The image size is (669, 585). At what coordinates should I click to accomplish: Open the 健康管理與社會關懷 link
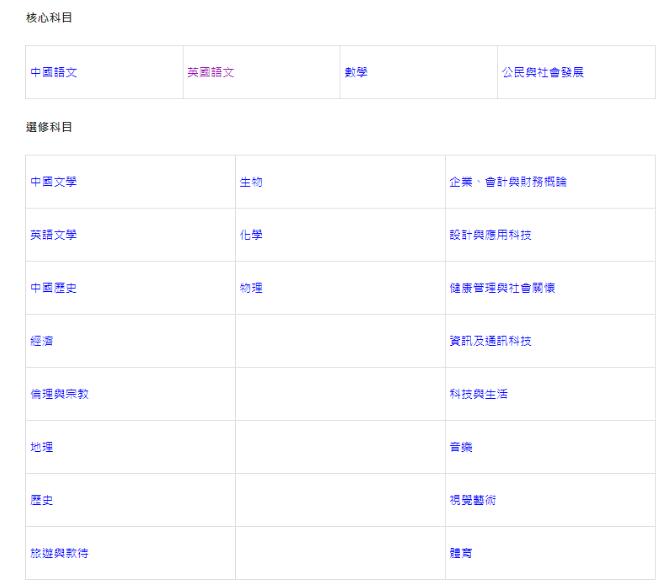tap(502, 288)
